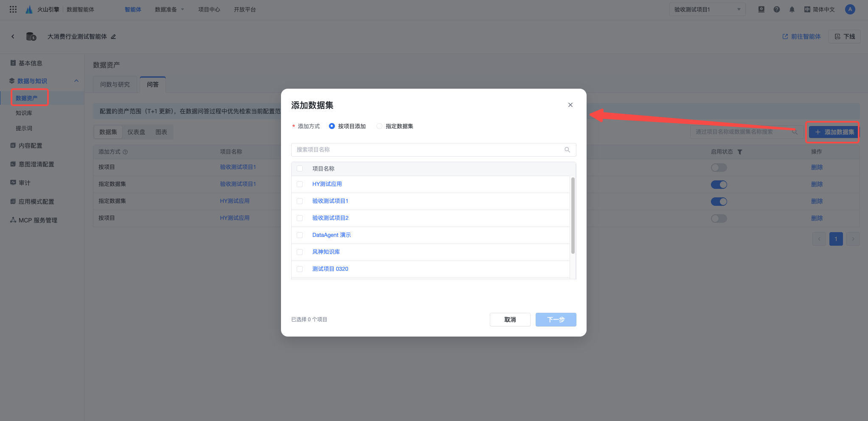Collapse the 数据与知识 sidebar section
Image resolution: width=868 pixels, height=421 pixels.
[x=76, y=81]
